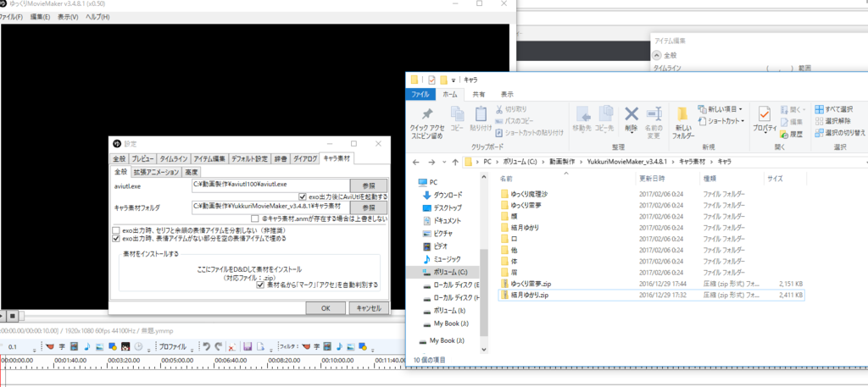Add an image item from main toolbar

pos(100,346)
